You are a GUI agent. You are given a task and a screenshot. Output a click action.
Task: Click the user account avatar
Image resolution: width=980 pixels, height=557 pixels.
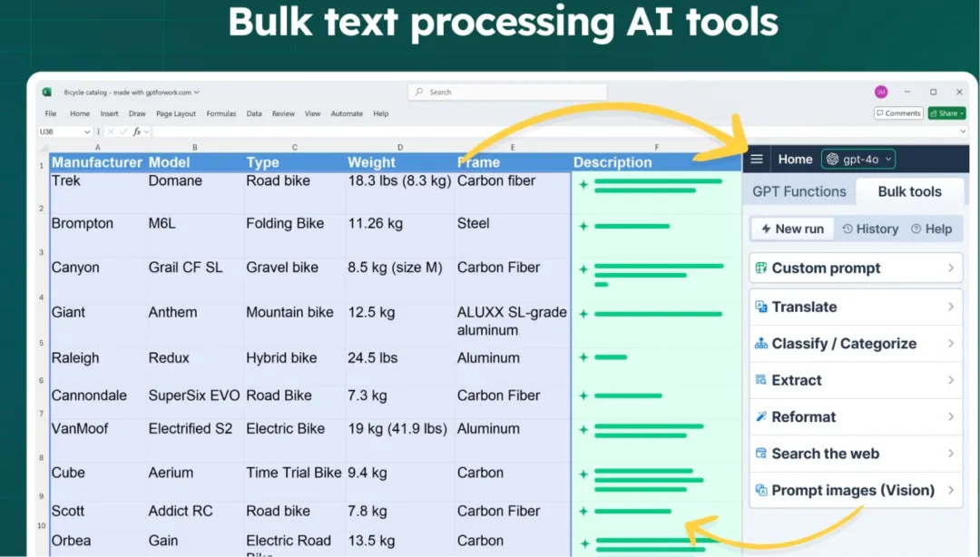point(880,92)
